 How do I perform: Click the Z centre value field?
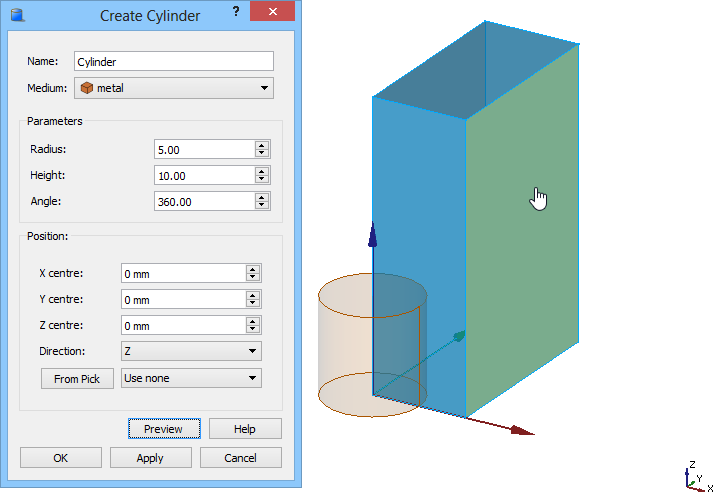pyautogui.click(x=183, y=325)
